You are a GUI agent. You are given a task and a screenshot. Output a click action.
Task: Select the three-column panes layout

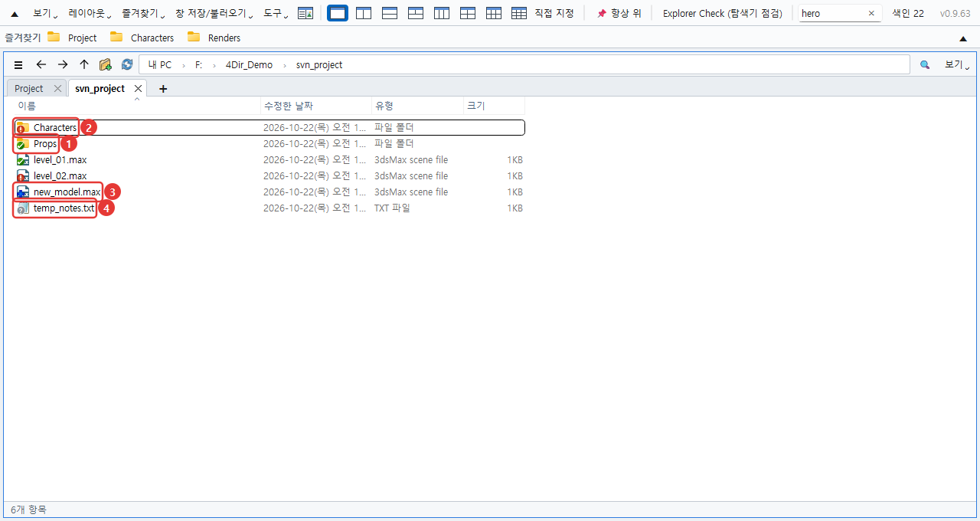[442, 13]
